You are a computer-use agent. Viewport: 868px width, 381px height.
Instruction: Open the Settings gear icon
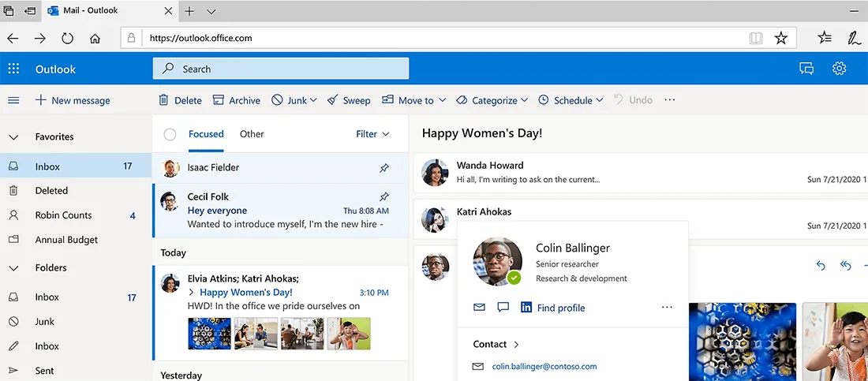coord(839,69)
